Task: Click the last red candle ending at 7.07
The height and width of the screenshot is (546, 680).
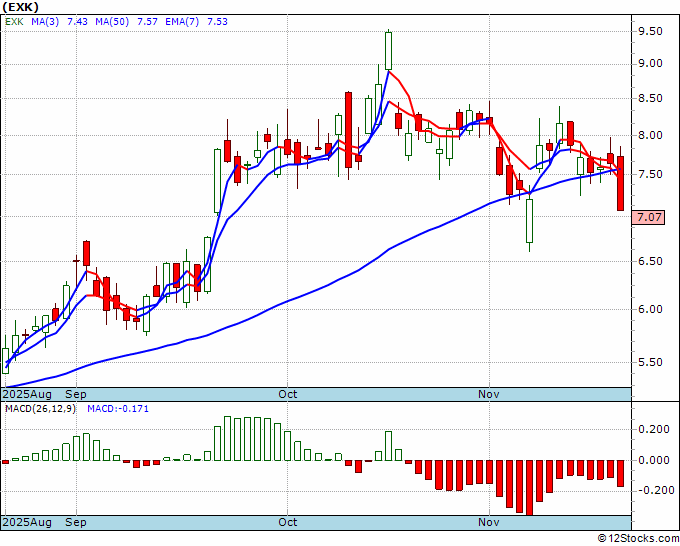Action: pos(621,183)
